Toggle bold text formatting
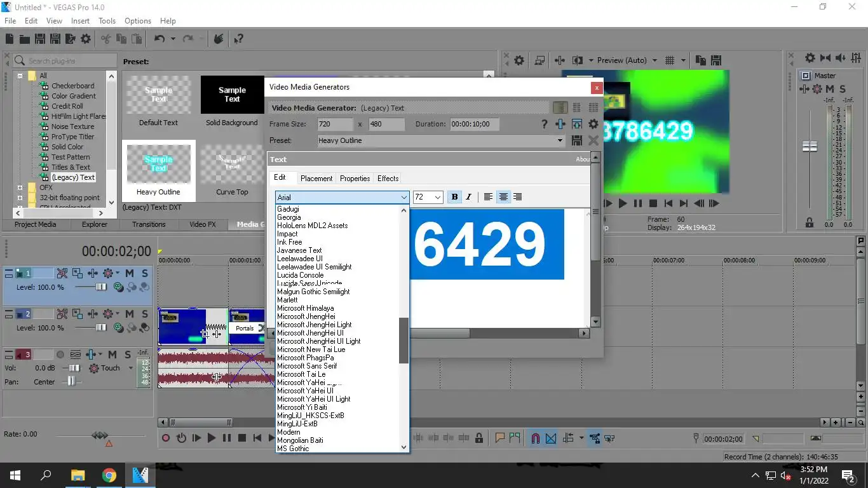This screenshot has height=488, width=868. point(454,197)
